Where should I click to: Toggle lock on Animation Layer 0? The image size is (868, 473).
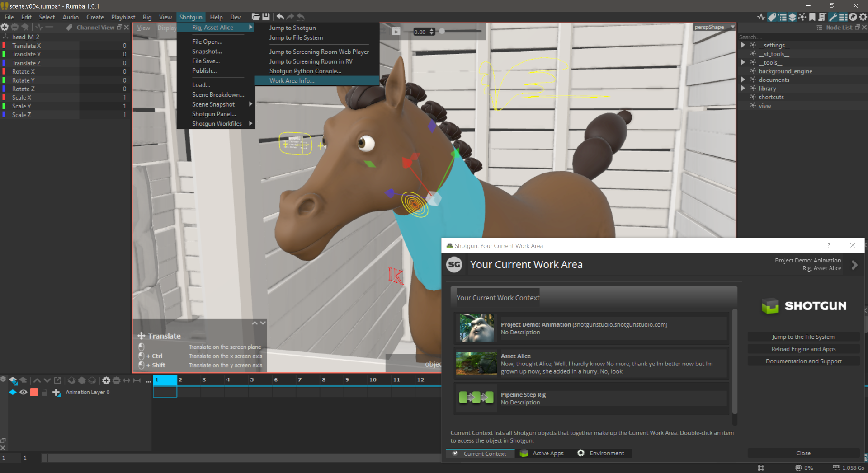(x=45, y=392)
